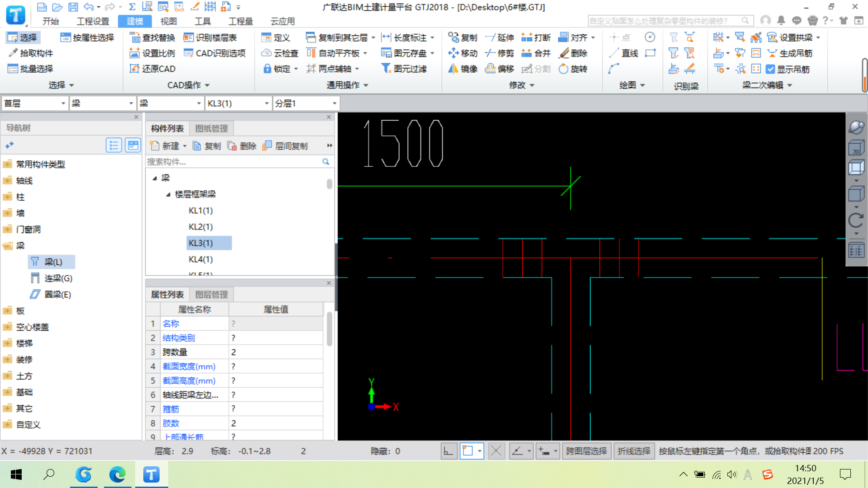Toggle orthogonal mode in status bar
Screen dimensions: 868x488
(448, 451)
